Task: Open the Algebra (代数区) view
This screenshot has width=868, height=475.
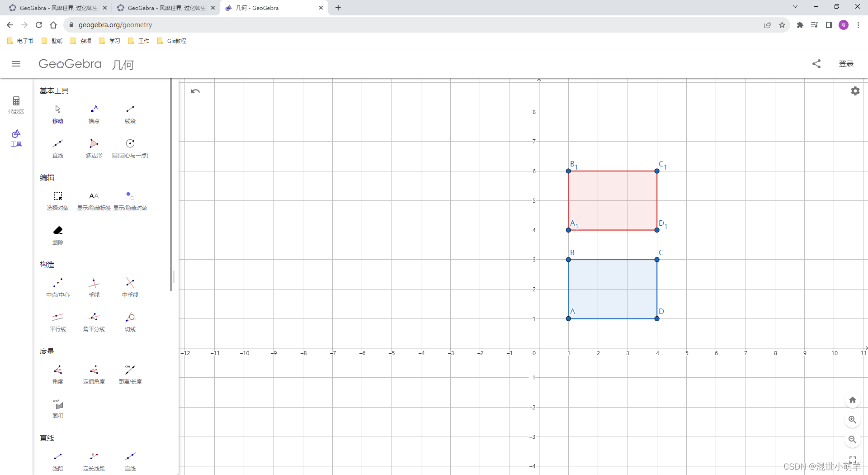Action: coord(16,105)
